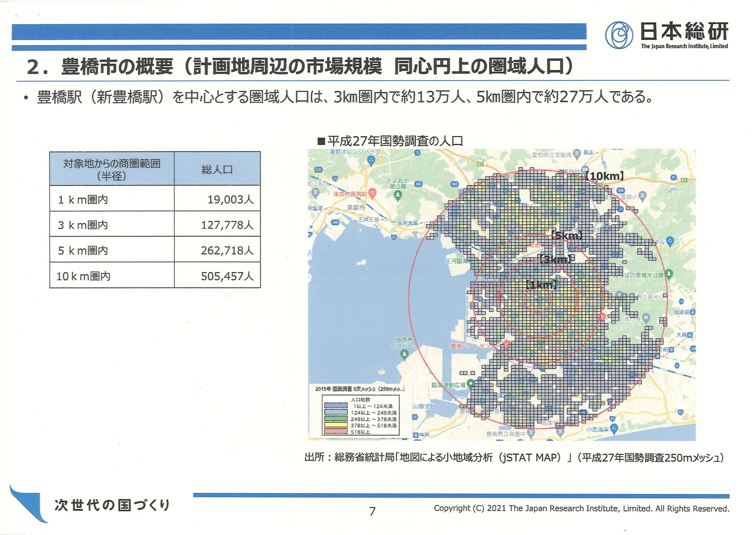
Task: Click the Copyright 2021 footer notice
Action: pos(582,508)
